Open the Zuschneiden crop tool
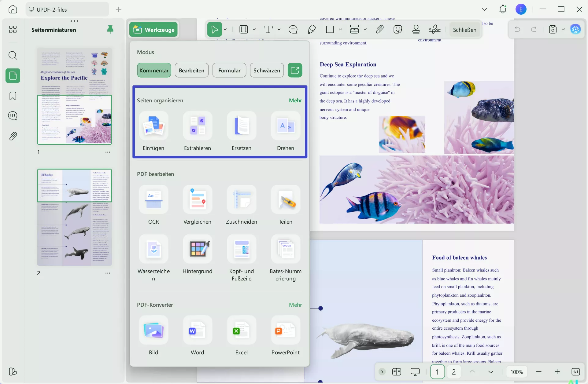588x384 pixels. [241, 199]
